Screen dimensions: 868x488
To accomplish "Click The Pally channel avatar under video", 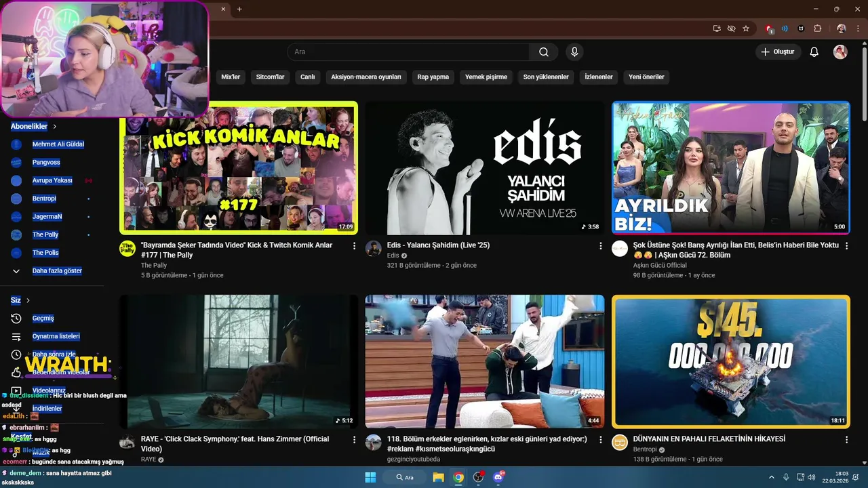I will 127,248.
